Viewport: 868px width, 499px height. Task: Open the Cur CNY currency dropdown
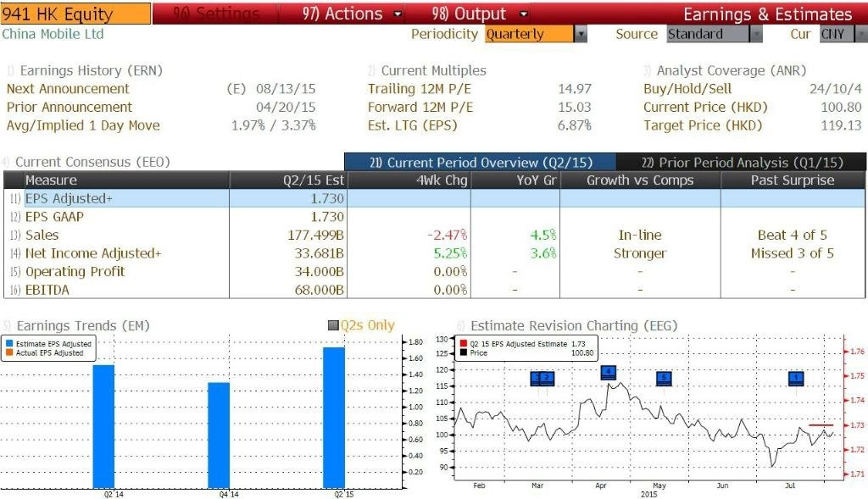pyautogui.click(x=843, y=34)
